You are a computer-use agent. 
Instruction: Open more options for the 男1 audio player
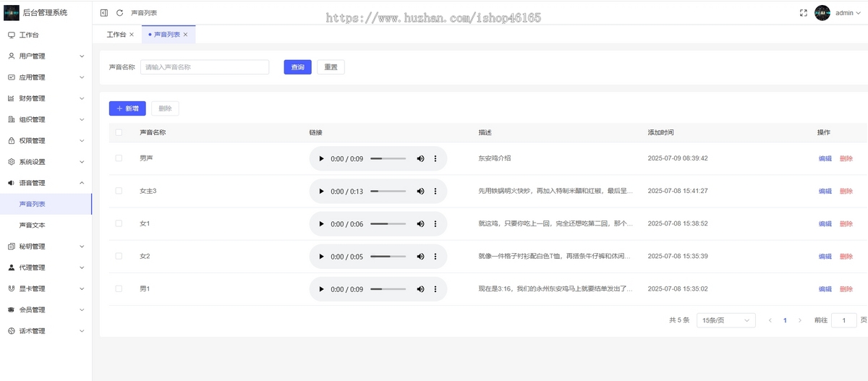pyautogui.click(x=435, y=289)
